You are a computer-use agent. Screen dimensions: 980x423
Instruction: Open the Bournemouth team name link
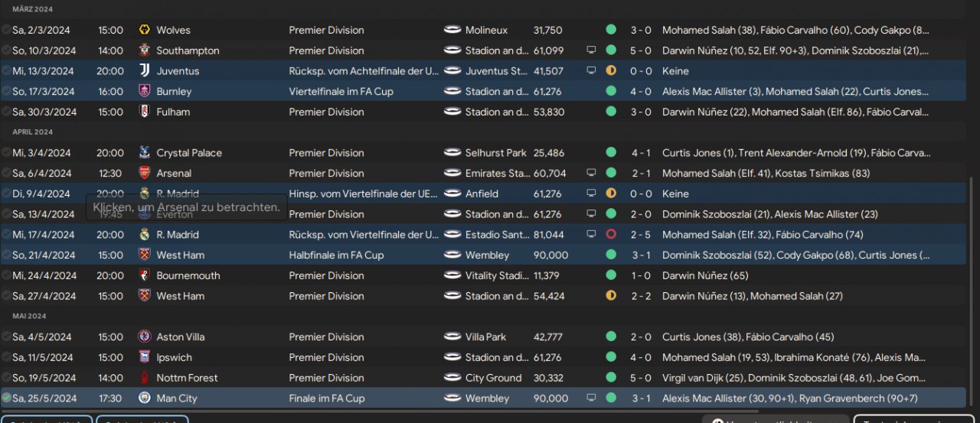pos(188,276)
